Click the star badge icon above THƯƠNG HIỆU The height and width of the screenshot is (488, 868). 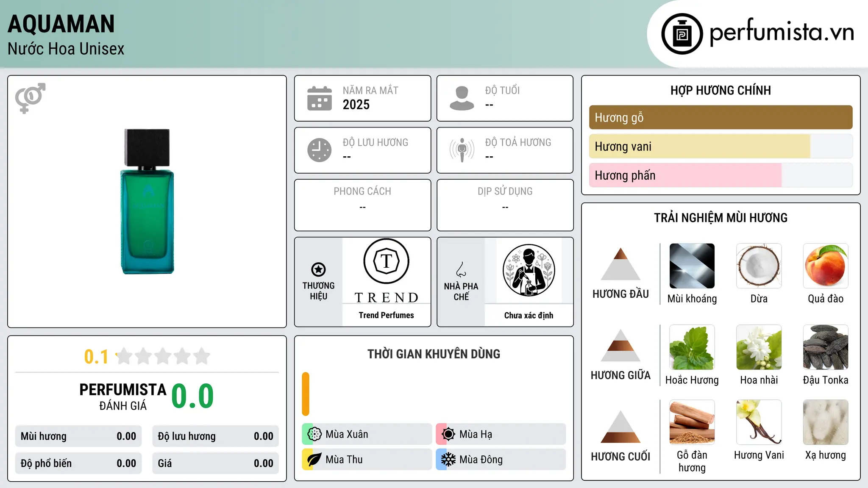(x=318, y=269)
